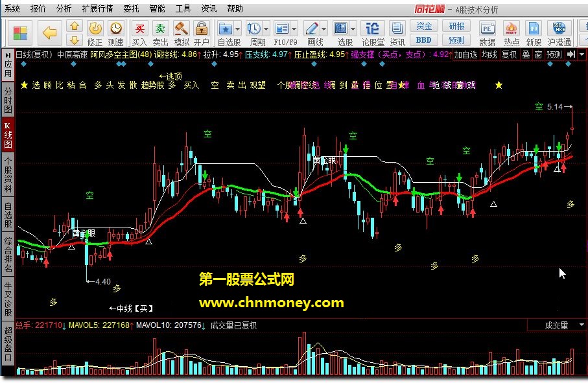Click the 资金 button

[424, 26]
